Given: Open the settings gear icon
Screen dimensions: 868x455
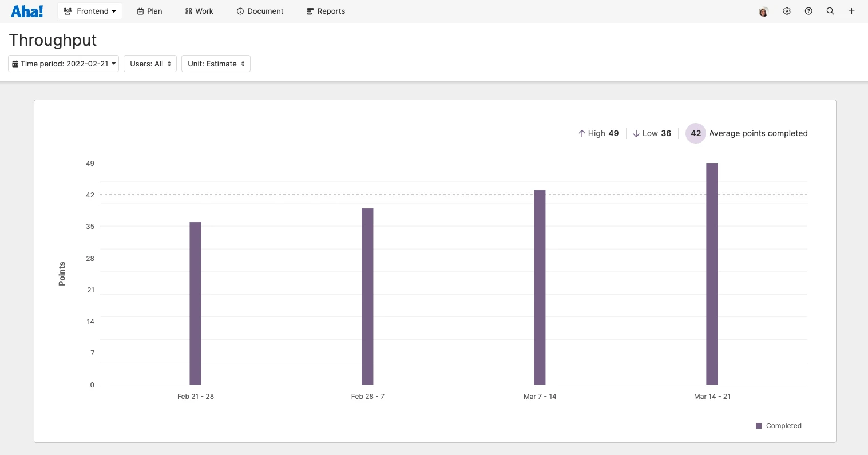Looking at the screenshot, I should pyautogui.click(x=787, y=11).
